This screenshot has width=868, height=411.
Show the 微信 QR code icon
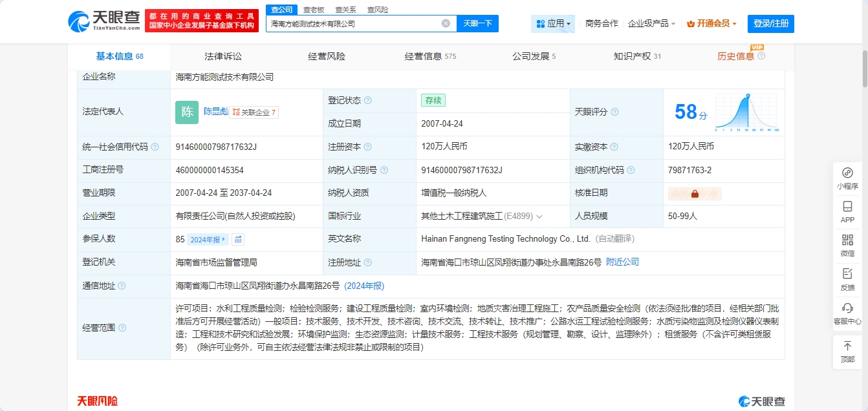point(847,240)
